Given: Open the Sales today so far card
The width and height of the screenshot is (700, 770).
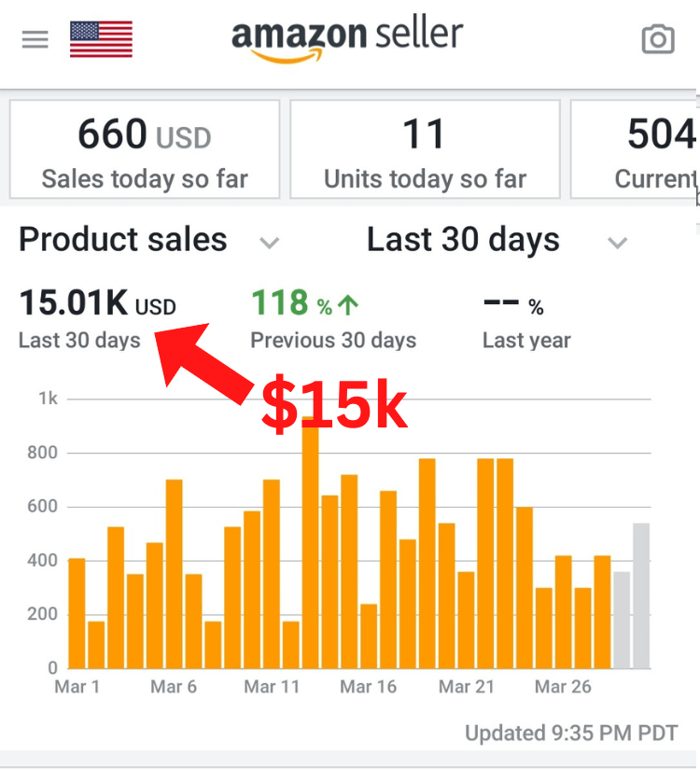Looking at the screenshot, I should click(145, 149).
